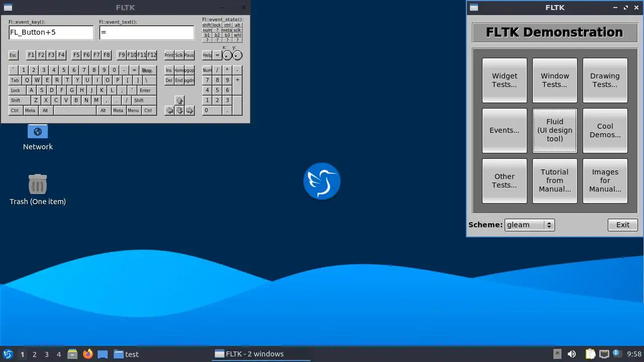Click the Fl::event_key() output field

51,33
